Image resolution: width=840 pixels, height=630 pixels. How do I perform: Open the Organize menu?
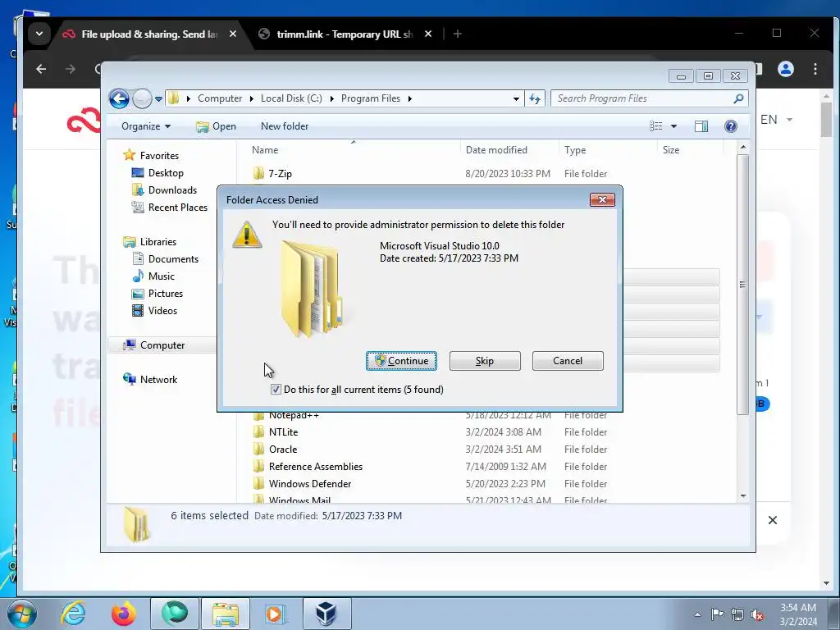(x=146, y=126)
